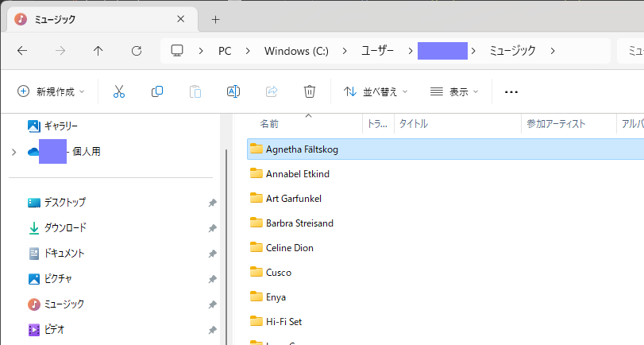Expand the chevron after Windows (C:)
The width and height of the screenshot is (644, 345).
(x=345, y=51)
